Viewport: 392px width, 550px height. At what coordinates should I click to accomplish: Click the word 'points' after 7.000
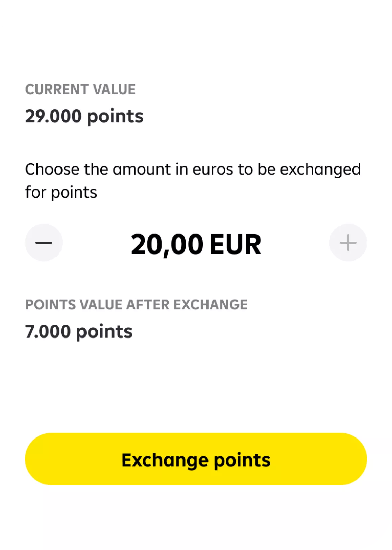click(x=104, y=332)
